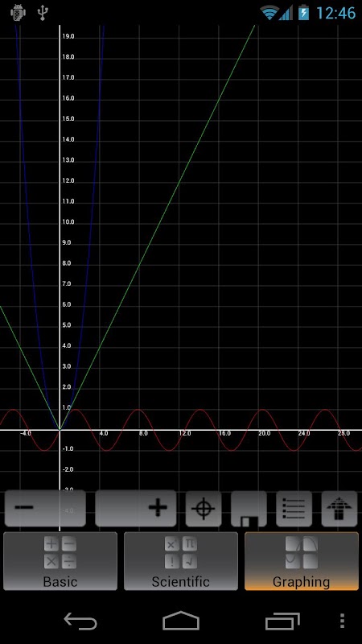Image resolution: width=362 pixels, height=644 pixels.
Task: Tap the 12:46 clock display
Action: 335,13
